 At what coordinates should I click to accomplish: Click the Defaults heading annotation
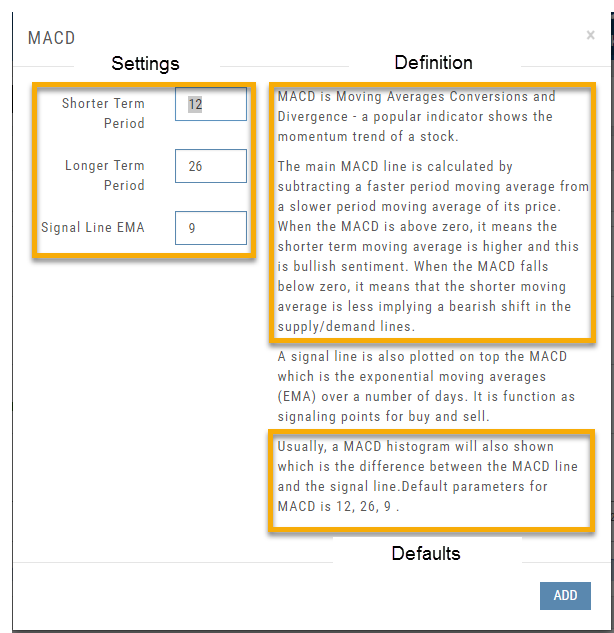(x=426, y=553)
